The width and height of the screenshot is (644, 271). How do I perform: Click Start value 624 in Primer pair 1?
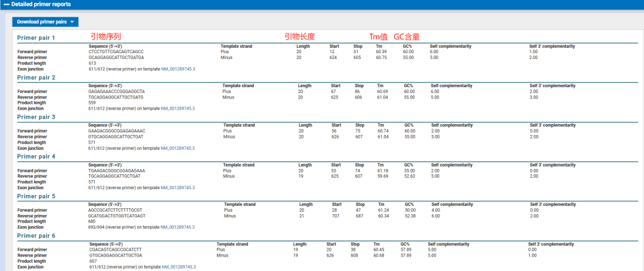tap(333, 57)
